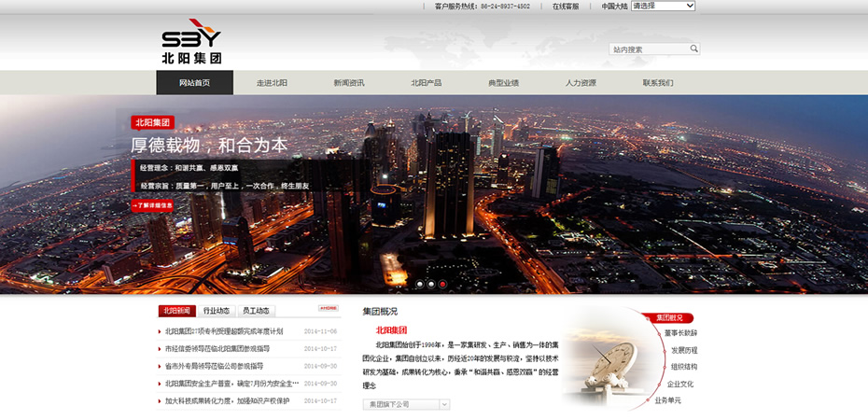Screen dimensions: 868x420
Task: Click the red 了解详细信息 banner button
Action: [152, 205]
